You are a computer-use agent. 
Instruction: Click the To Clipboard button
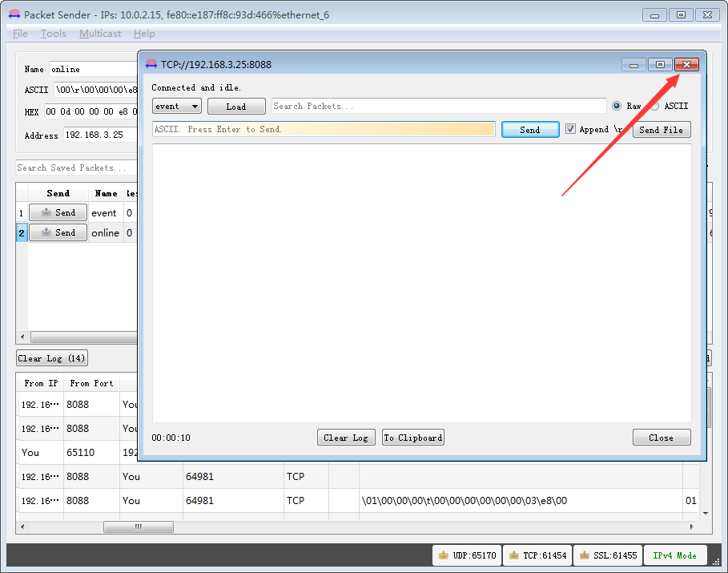click(412, 438)
